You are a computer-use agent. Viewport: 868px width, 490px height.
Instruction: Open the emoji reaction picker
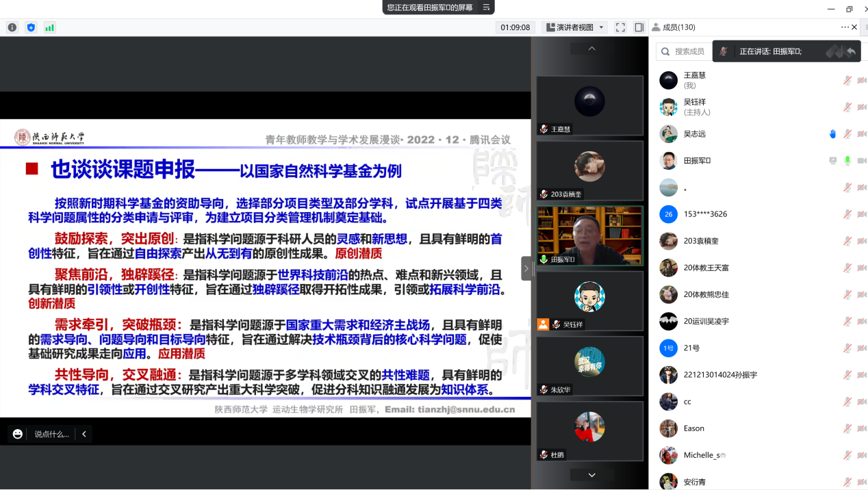[18, 434]
